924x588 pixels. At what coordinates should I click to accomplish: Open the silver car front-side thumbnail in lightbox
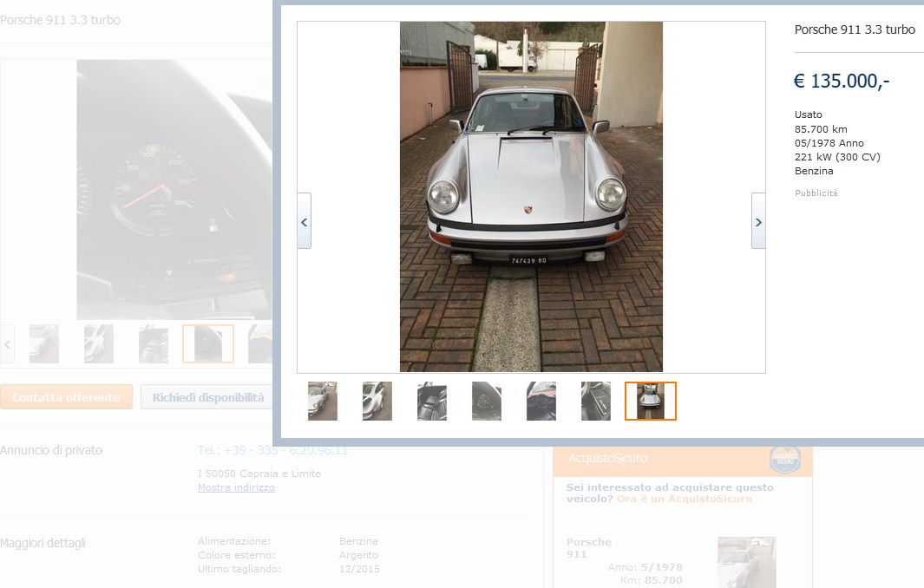click(x=323, y=402)
